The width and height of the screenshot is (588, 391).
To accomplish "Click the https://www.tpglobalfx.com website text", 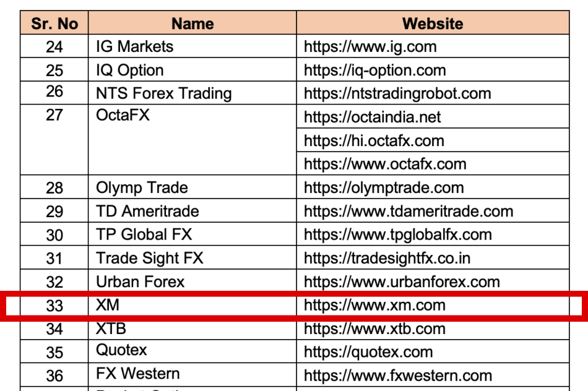I will pyautogui.click(x=398, y=235).
